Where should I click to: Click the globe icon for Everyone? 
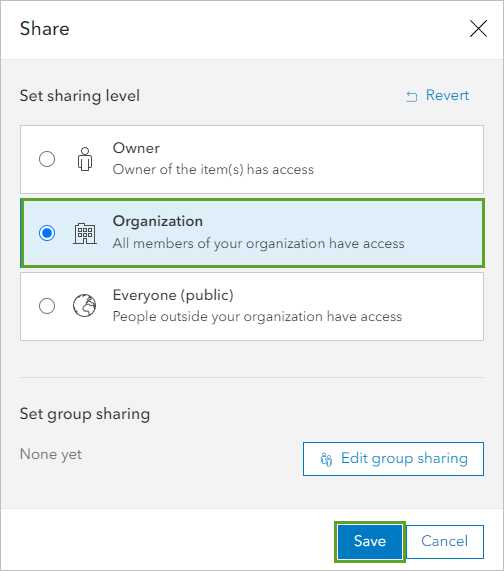point(84,306)
